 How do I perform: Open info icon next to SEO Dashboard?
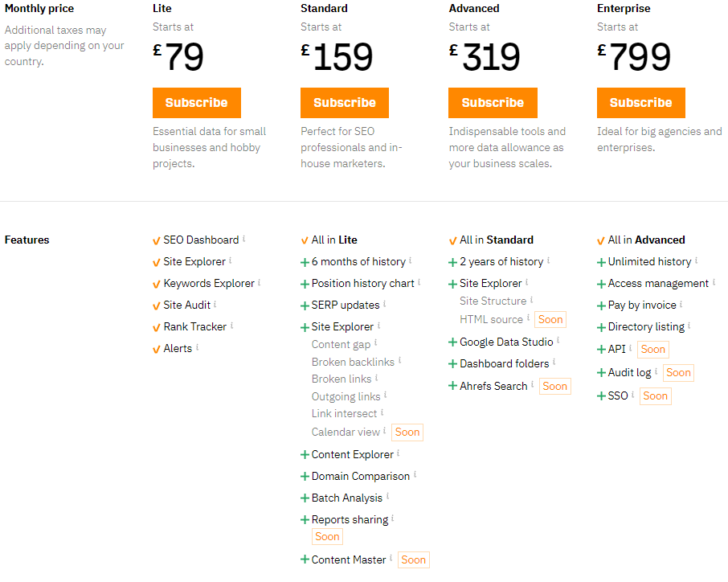point(243,239)
